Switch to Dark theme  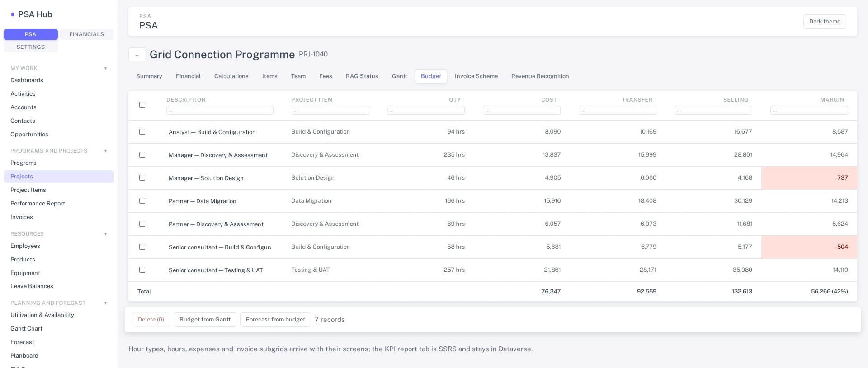click(825, 22)
